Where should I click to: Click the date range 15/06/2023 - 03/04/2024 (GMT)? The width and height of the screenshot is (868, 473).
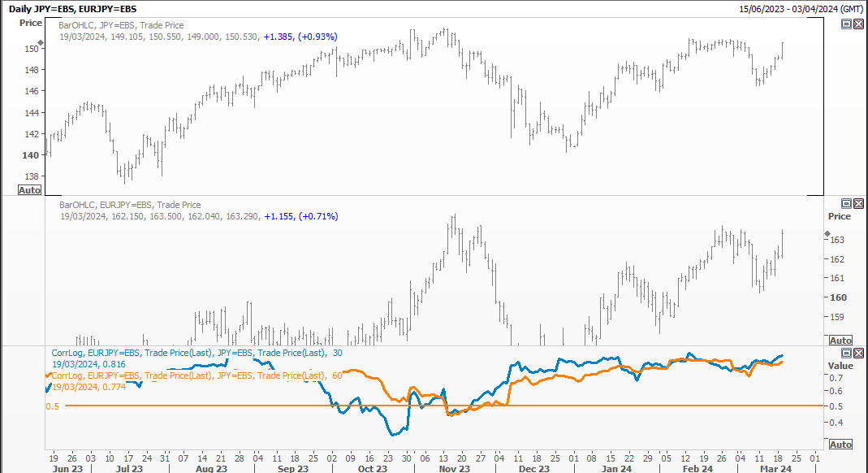pos(801,9)
